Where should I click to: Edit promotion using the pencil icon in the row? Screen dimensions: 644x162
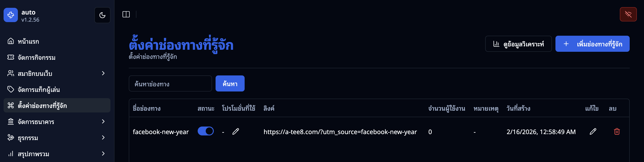click(236, 131)
